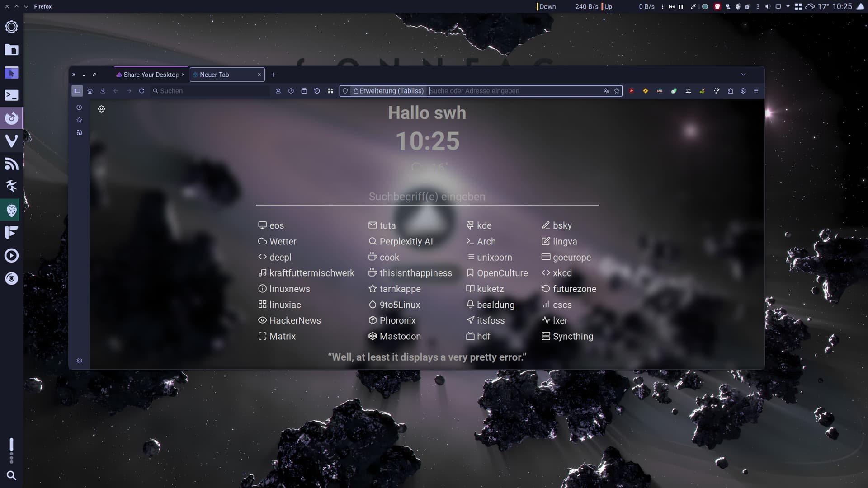This screenshot has width=868, height=488.
Task: Open the Arch link
Action: [x=481, y=241]
